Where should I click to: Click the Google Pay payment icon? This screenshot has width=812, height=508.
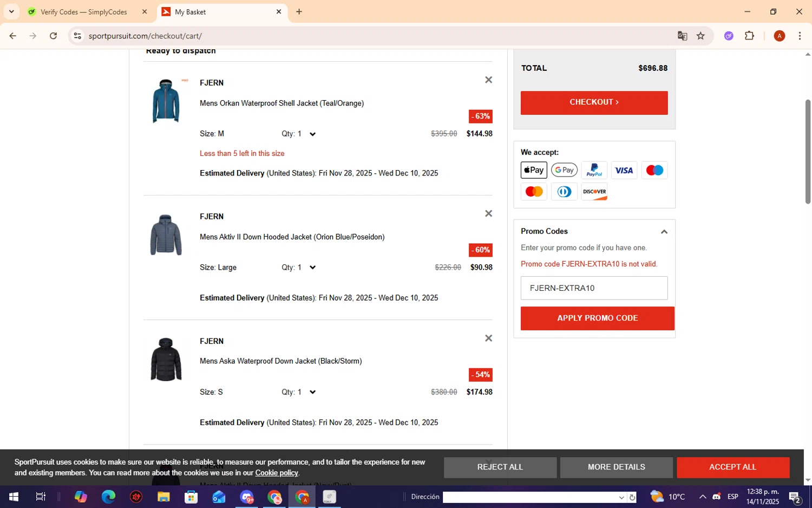(x=564, y=170)
